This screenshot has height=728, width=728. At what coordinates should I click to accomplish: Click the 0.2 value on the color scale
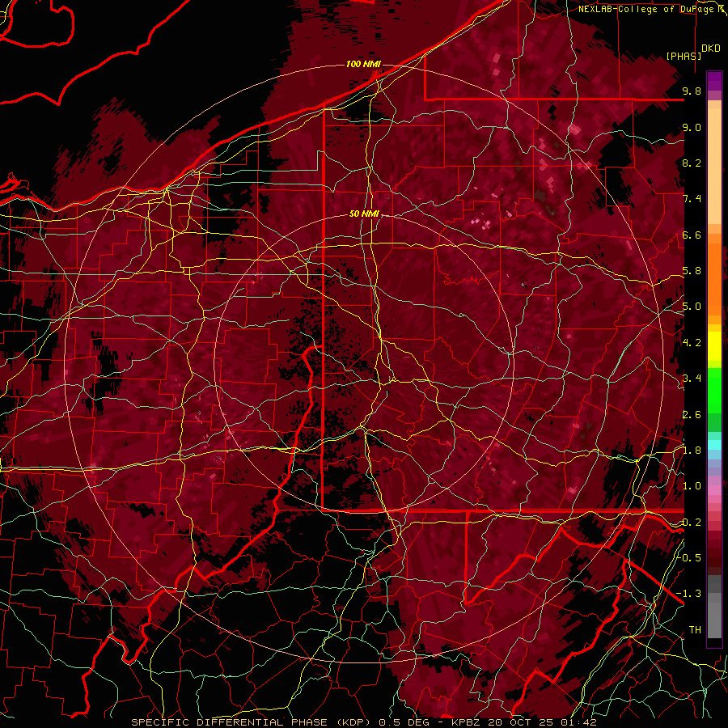[692, 523]
